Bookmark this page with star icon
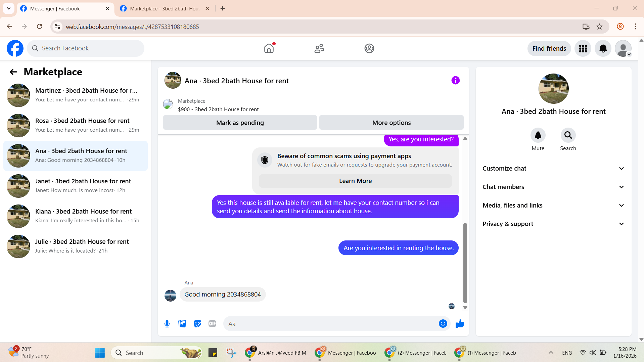 (599, 27)
